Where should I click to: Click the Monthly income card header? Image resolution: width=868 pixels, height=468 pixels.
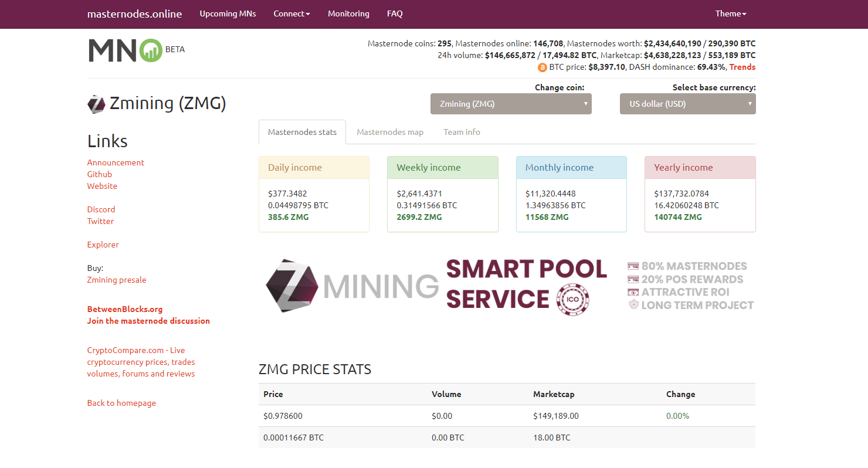(x=571, y=168)
